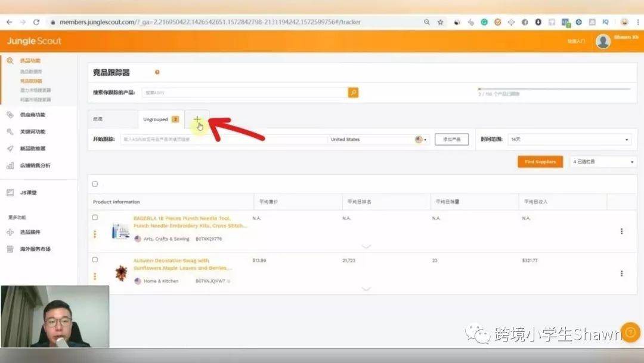
Task: Tick the select-all checkbox above the table
Action: pyautogui.click(x=95, y=184)
